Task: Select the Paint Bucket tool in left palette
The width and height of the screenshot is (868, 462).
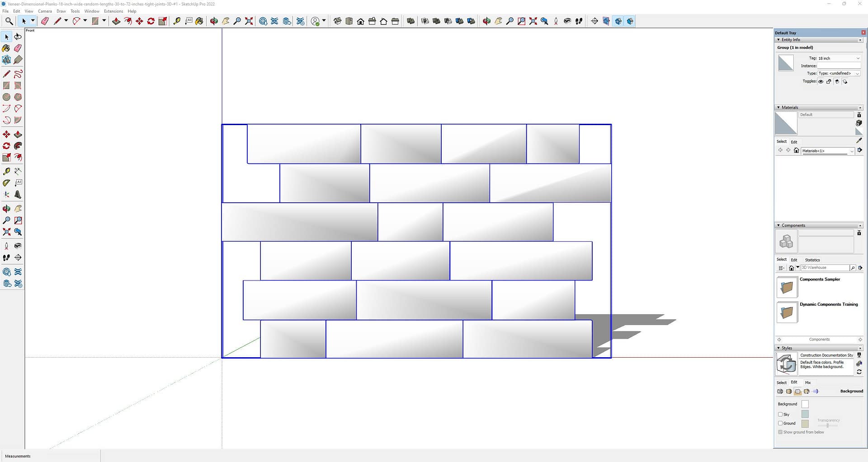Action: [6, 48]
